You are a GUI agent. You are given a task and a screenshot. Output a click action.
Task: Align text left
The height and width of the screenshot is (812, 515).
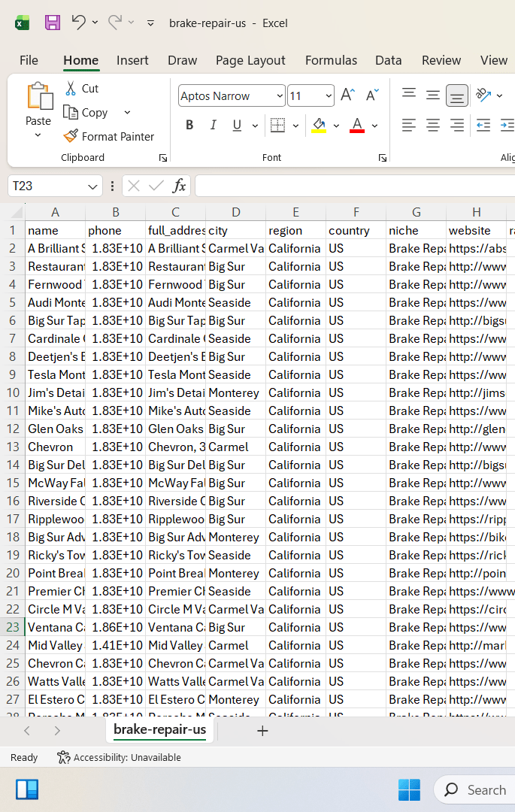click(x=409, y=125)
